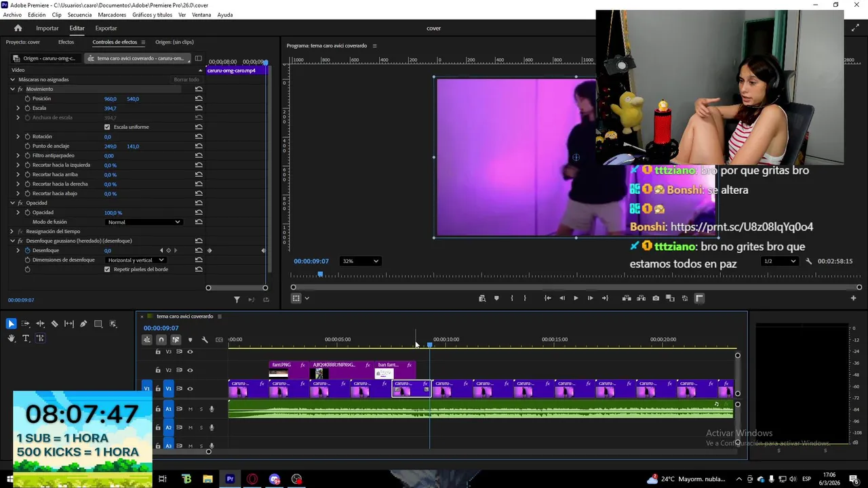Select the Selection arrow tool
868x488 pixels.
tap(11, 324)
